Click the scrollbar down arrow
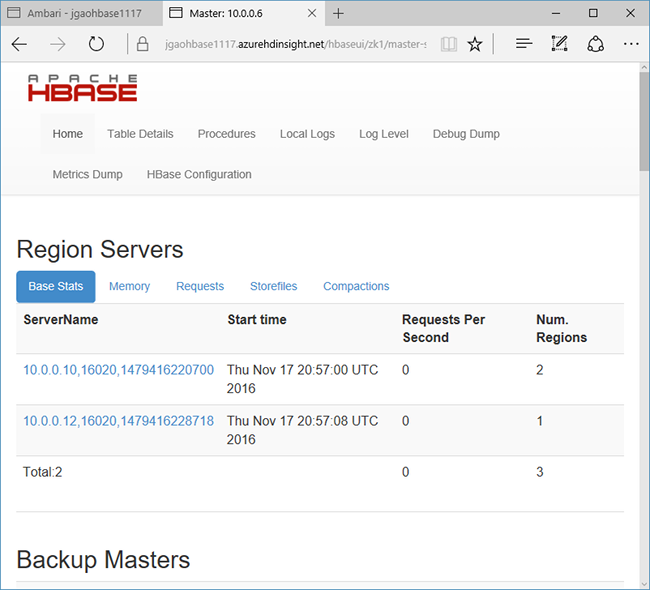The image size is (650, 590). tap(644, 585)
